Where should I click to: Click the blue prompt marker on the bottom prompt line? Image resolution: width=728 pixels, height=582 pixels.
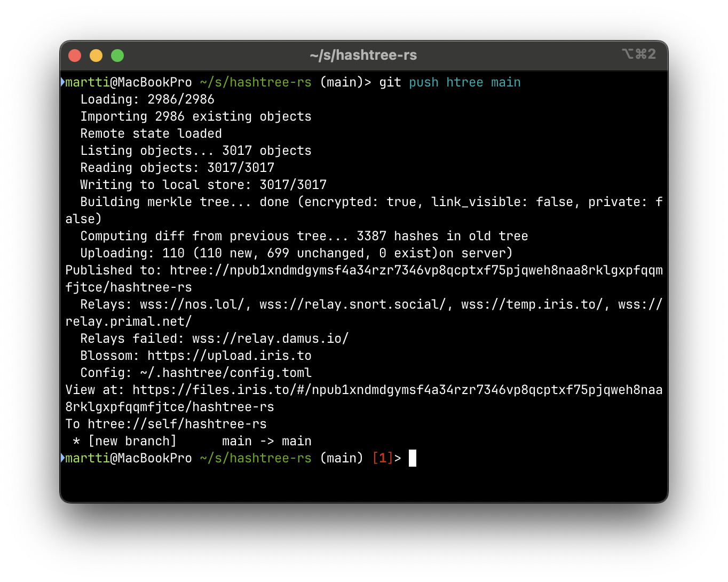[62, 458]
